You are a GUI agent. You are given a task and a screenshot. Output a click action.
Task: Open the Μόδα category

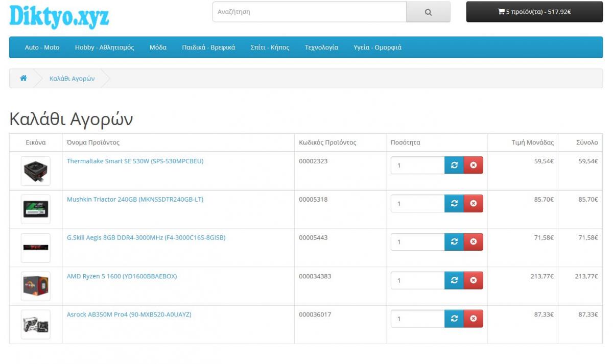tap(158, 47)
